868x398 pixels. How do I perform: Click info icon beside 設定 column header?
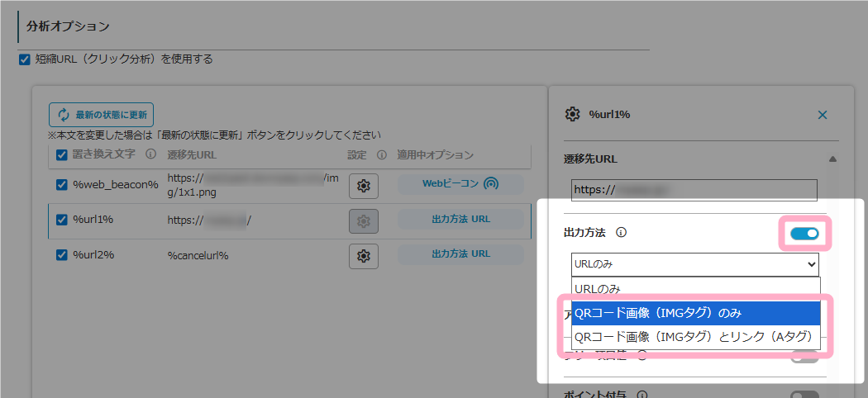(381, 154)
